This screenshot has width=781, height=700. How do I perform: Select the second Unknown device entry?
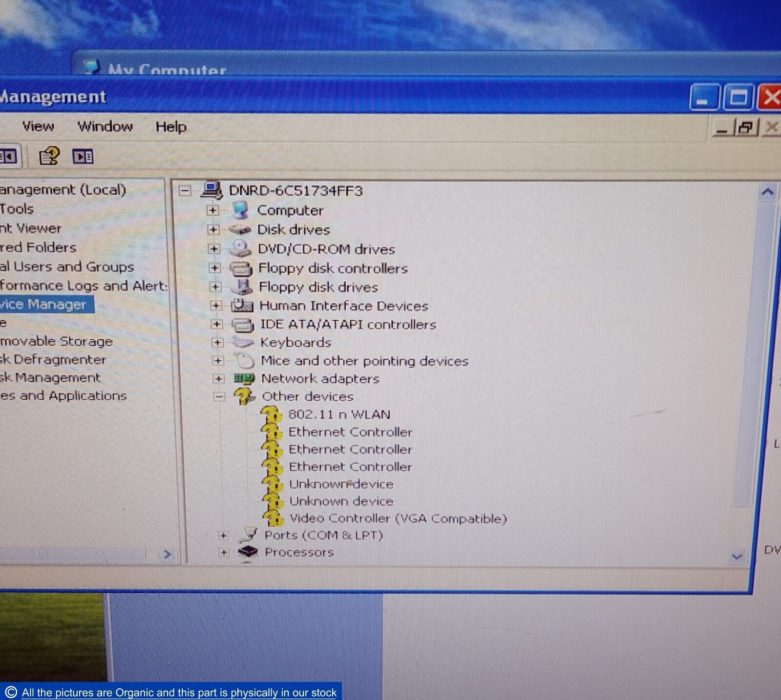341,501
